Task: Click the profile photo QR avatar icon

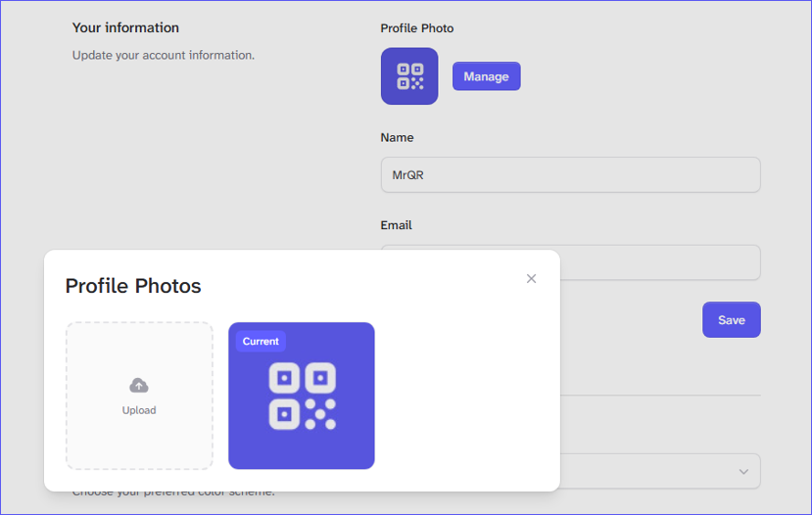Action: click(409, 76)
